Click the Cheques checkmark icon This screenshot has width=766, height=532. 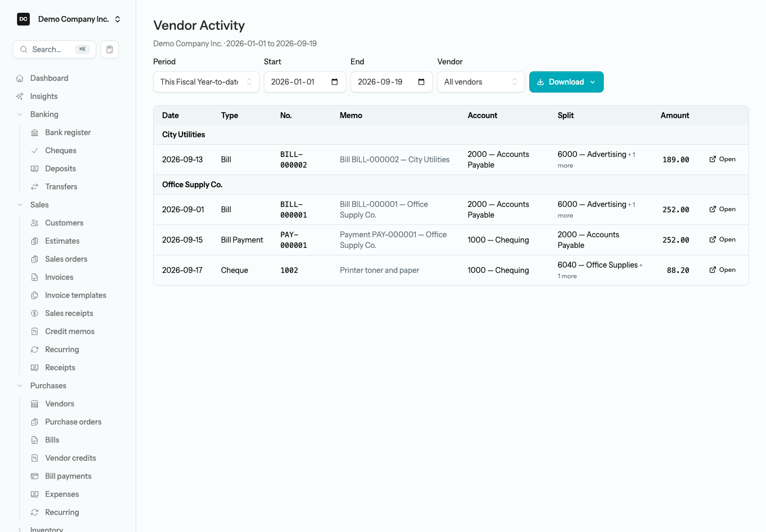pos(35,151)
